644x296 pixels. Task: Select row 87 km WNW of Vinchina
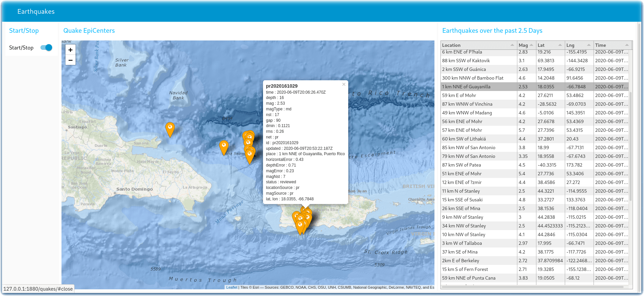click(535, 104)
